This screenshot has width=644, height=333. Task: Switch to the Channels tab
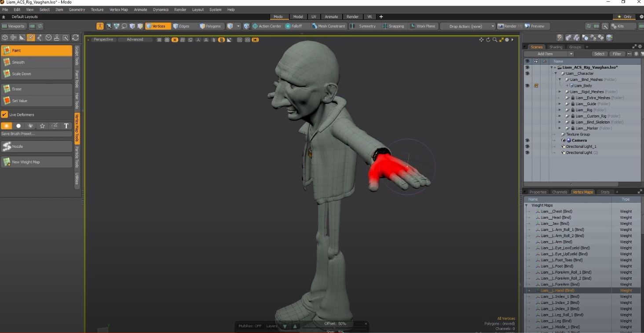tap(560, 192)
